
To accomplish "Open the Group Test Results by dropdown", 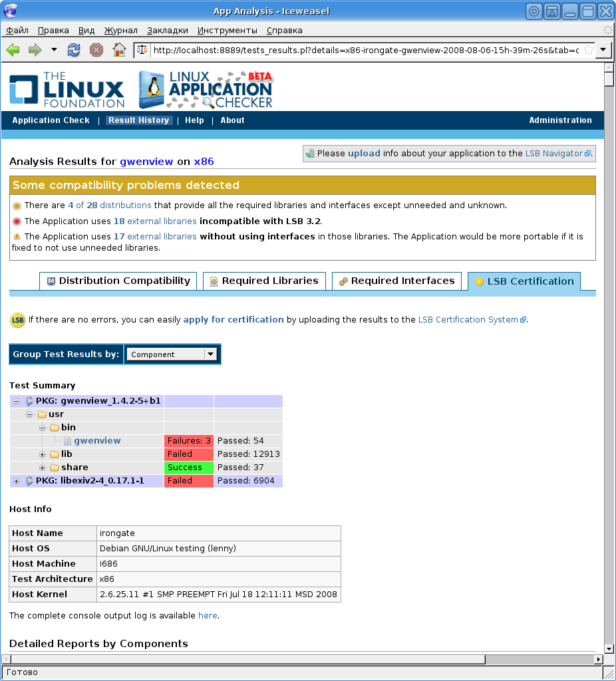I will [172, 354].
